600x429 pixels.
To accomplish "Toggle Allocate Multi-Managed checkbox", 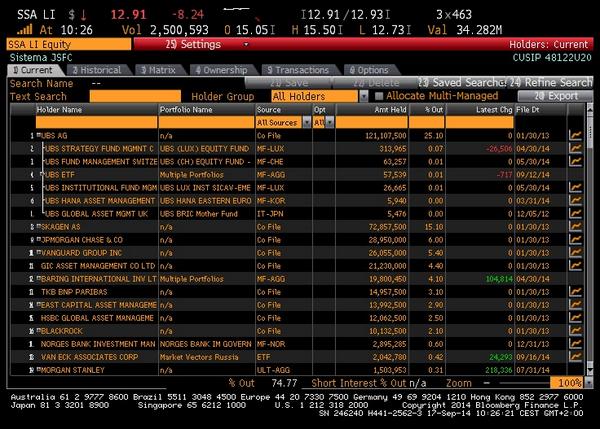I will [x=379, y=96].
